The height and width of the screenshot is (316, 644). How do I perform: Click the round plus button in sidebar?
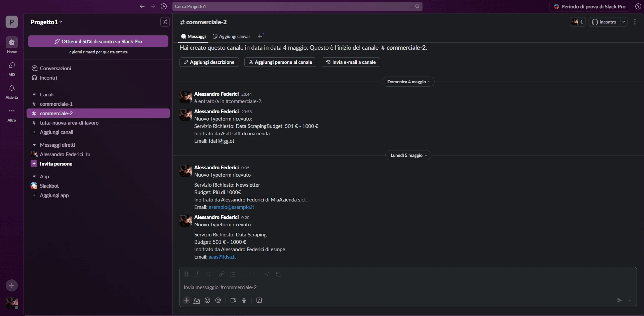(12, 285)
